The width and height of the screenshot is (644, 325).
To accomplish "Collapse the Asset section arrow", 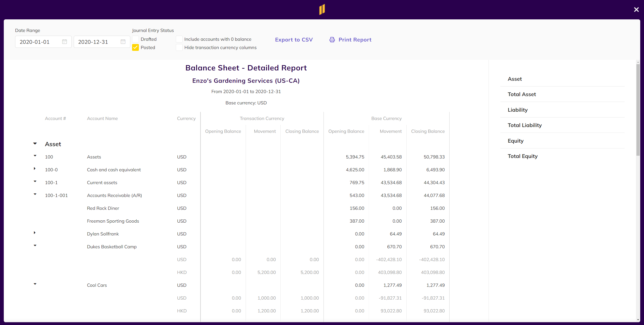I will 35,144.
